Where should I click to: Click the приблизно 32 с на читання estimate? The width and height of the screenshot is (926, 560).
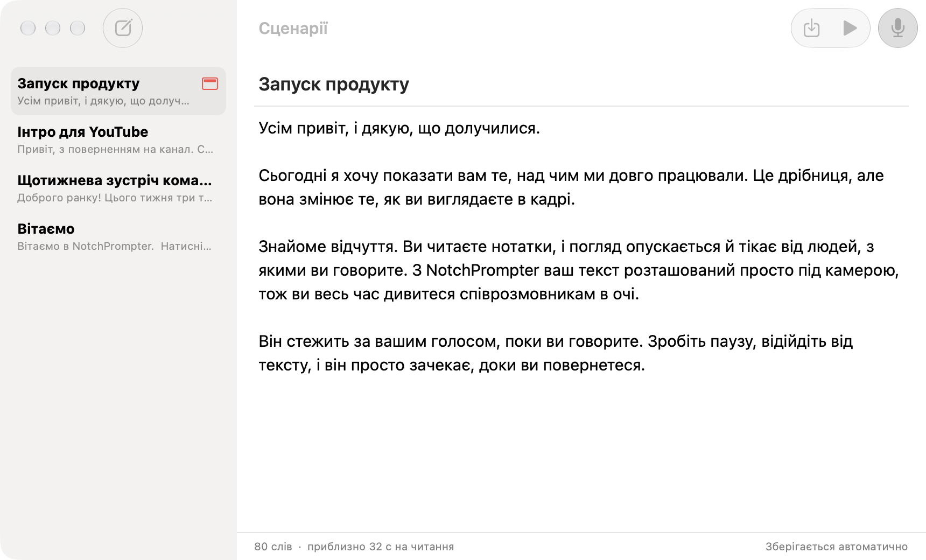click(381, 547)
